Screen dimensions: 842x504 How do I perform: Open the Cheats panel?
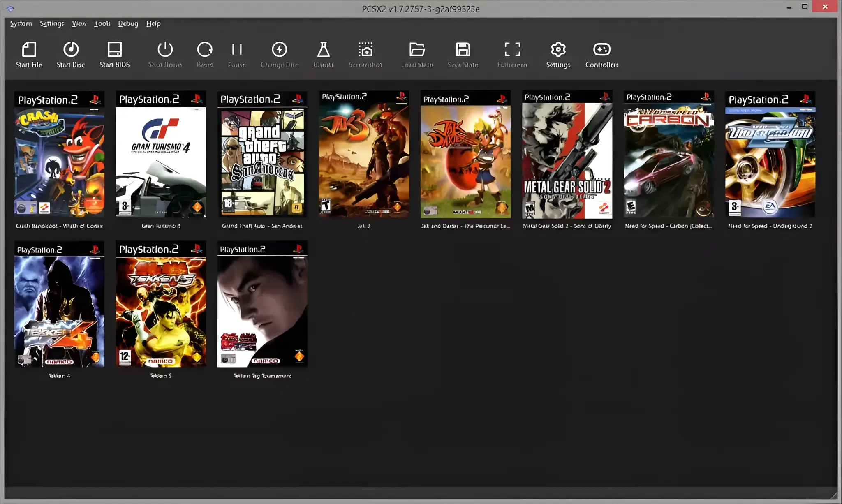324,53
